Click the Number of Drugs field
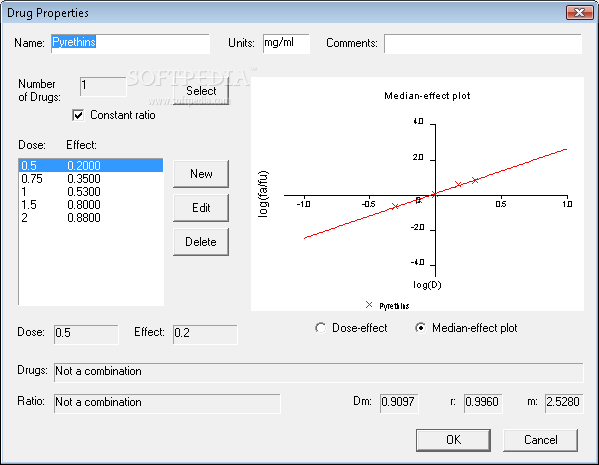The width and height of the screenshot is (599, 465). 103,86
